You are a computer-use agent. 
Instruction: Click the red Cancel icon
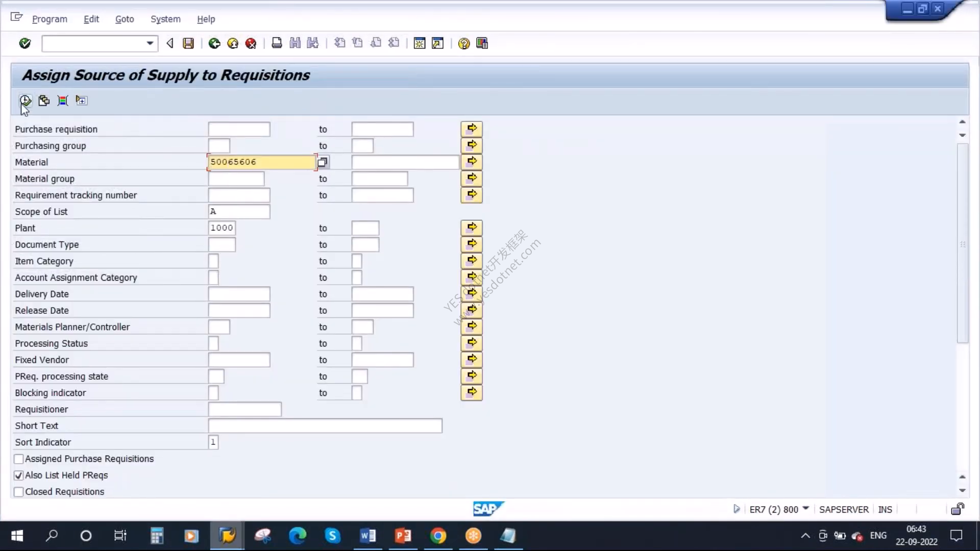251,43
